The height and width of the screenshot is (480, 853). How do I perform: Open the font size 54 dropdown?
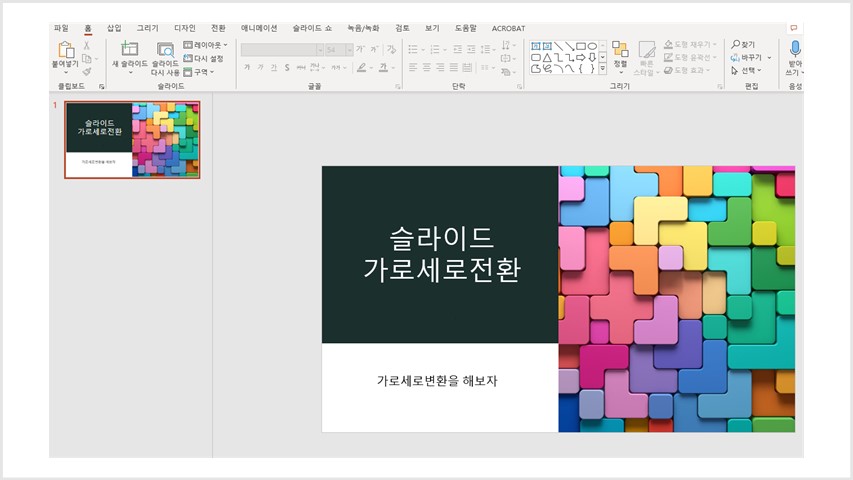349,50
